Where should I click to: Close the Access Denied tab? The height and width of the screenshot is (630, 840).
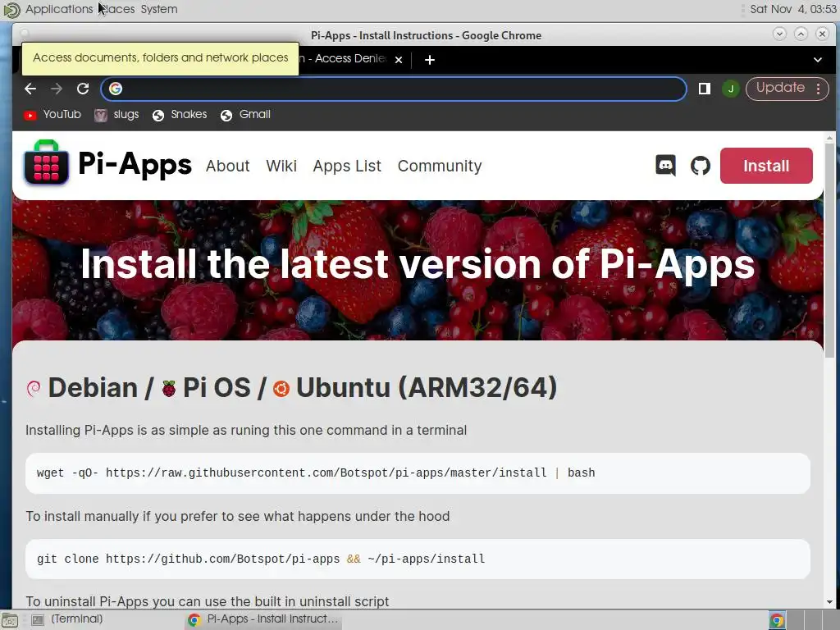[399, 59]
